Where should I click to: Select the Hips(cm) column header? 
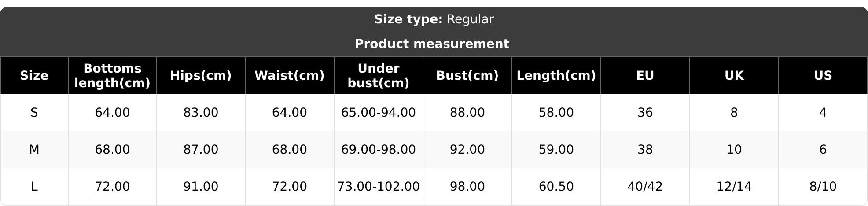[x=201, y=76]
